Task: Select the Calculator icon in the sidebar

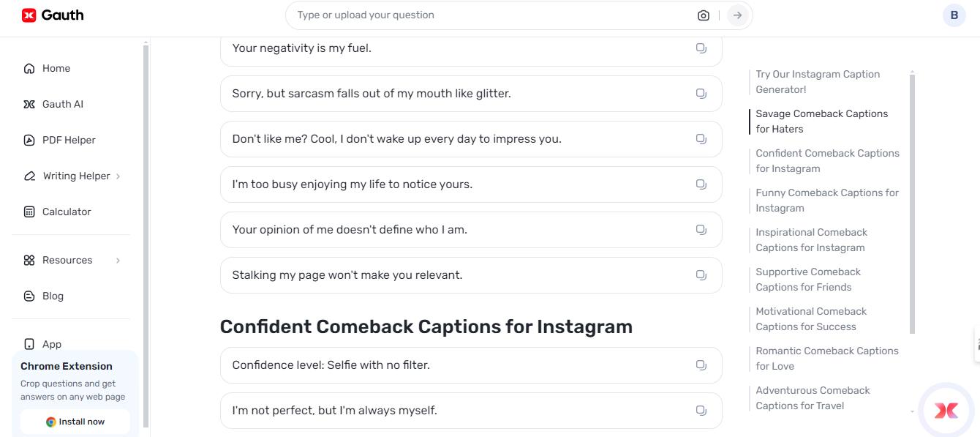Action: (29, 212)
